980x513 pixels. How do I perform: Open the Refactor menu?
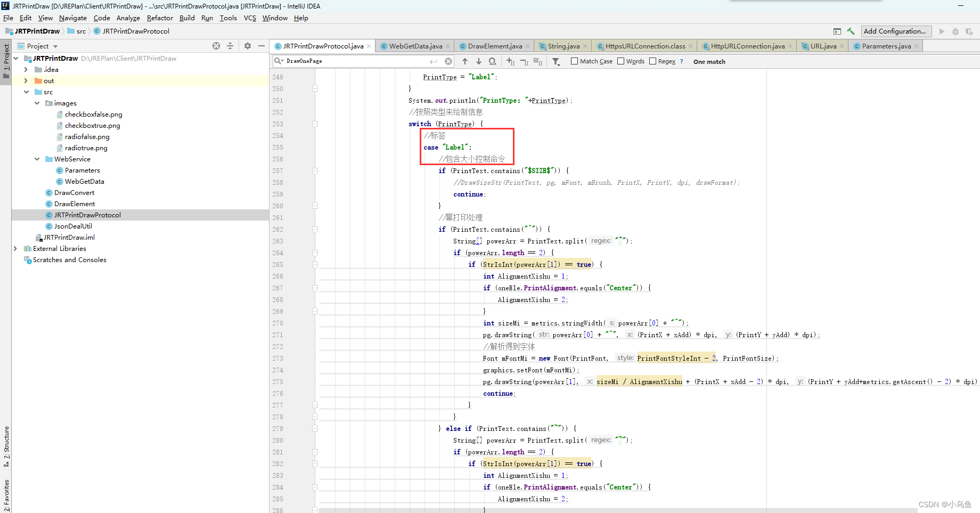pyautogui.click(x=160, y=18)
